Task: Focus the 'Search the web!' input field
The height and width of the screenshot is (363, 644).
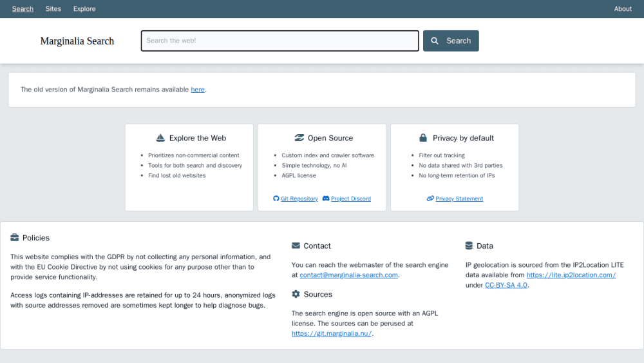Action: (279, 41)
